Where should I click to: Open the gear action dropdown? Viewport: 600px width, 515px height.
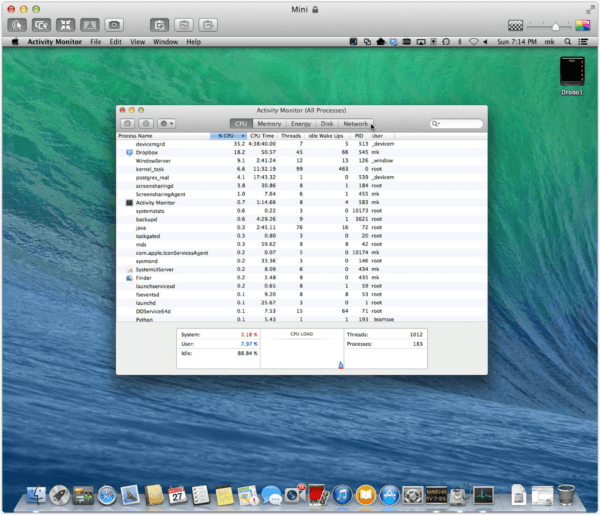tap(166, 124)
